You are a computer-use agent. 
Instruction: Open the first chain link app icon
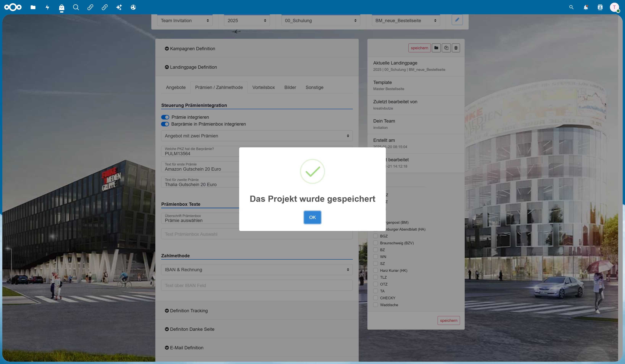pyautogui.click(x=90, y=7)
